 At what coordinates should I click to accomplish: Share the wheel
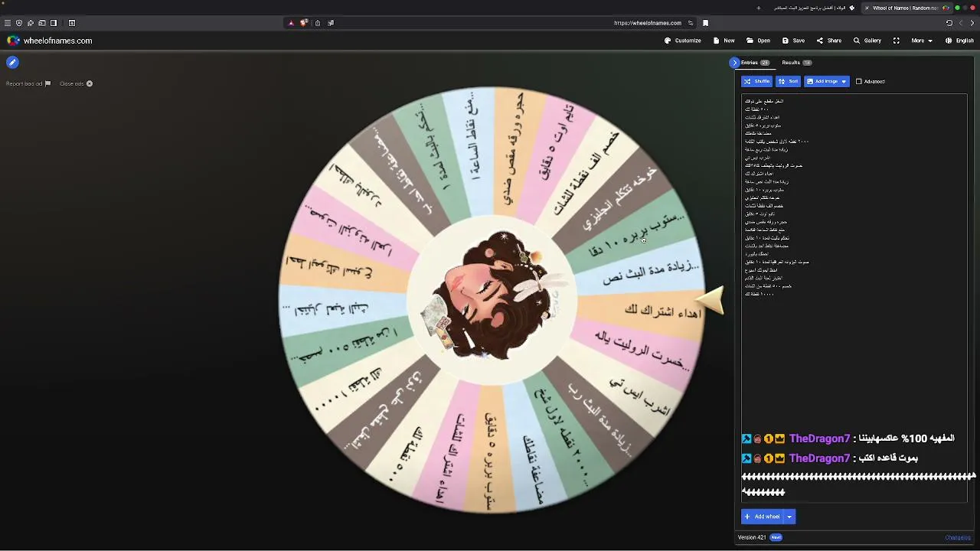pos(829,41)
